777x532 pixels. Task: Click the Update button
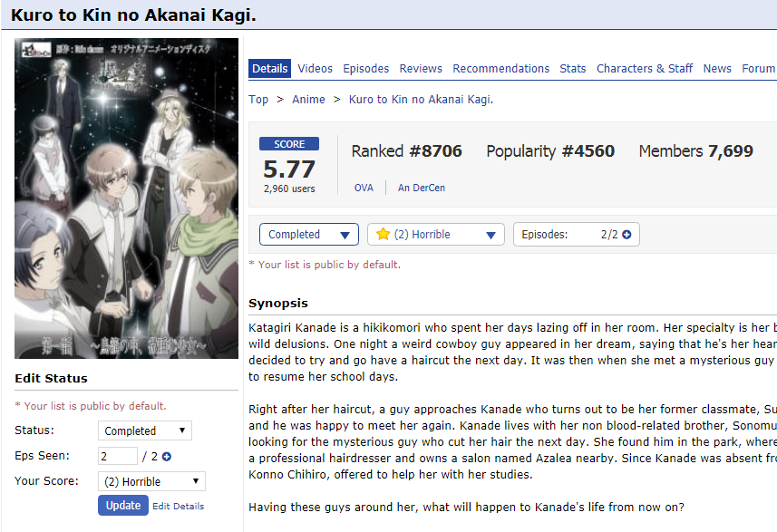point(123,505)
